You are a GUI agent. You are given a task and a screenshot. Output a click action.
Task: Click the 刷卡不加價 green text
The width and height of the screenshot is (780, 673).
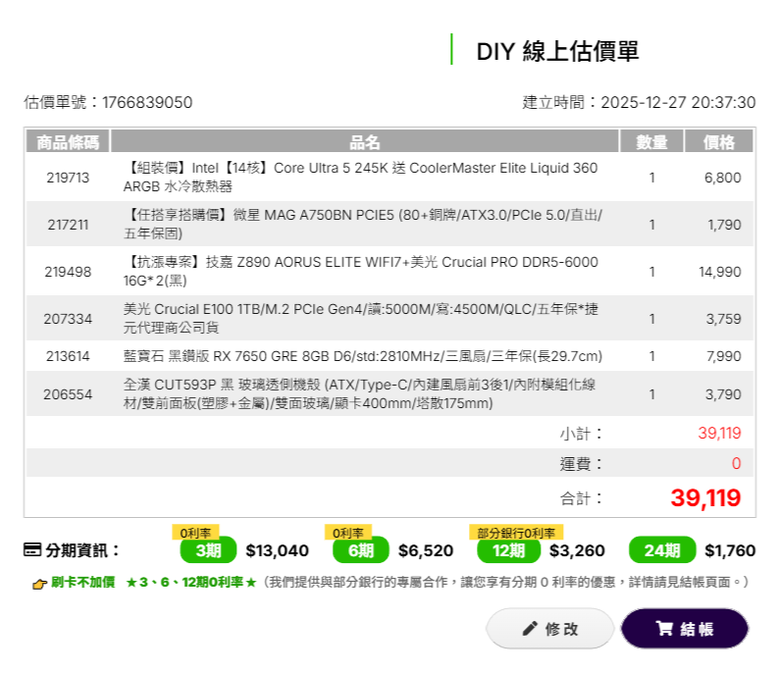83,582
